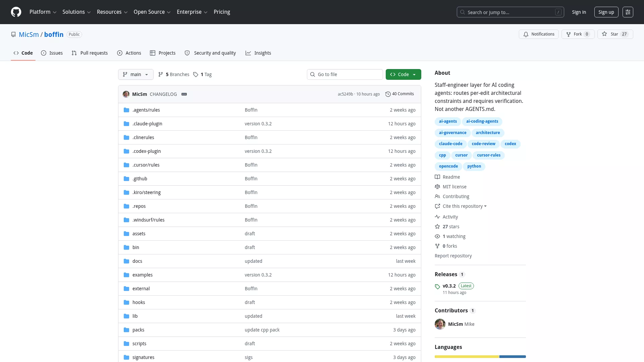Expand the Open Source menu
This screenshot has width=644, height=362.
click(152, 12)
